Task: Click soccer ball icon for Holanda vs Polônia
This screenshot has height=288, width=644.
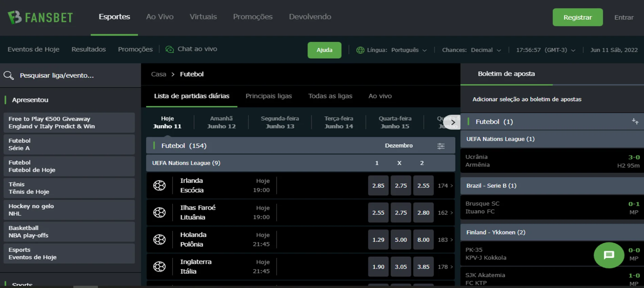Action: pos(159,240)
